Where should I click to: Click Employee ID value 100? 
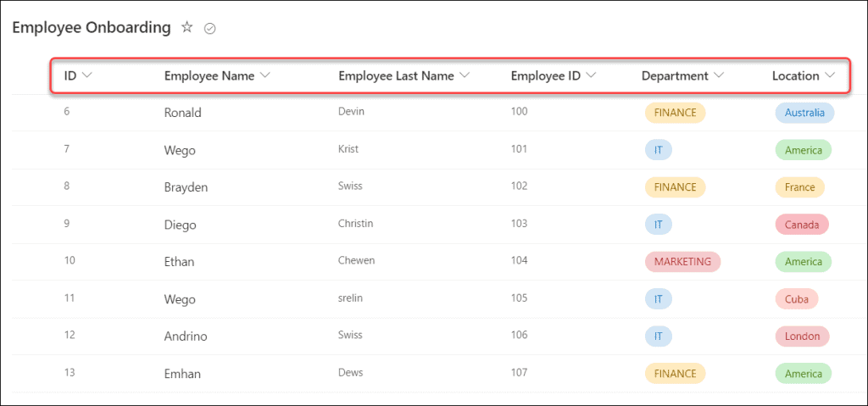click(520, 111)
